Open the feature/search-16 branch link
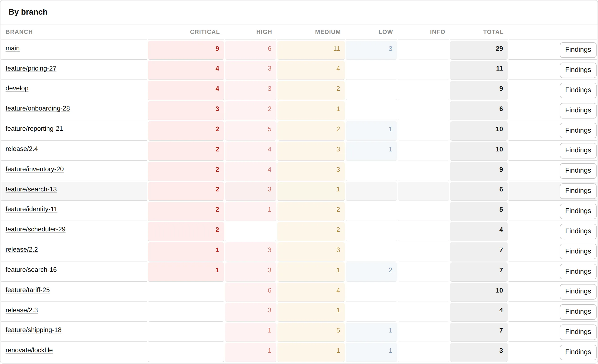This screenshot has height=364, width=598. click(31, 270)
